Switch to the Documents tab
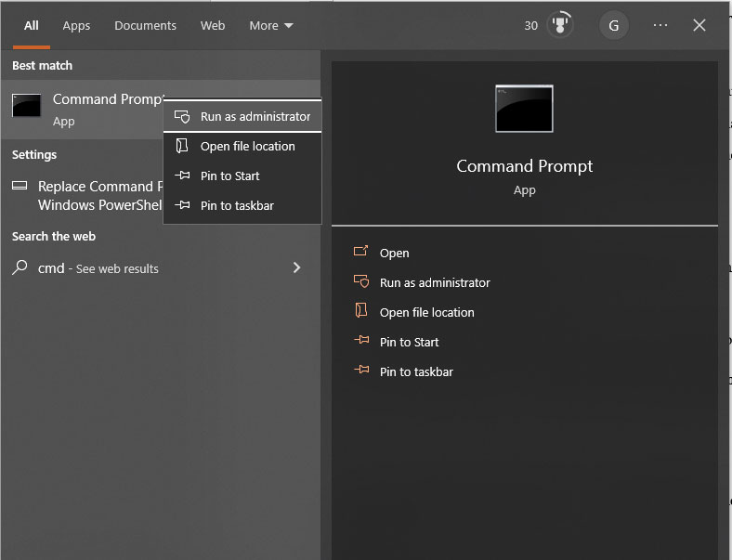732x560 pixels. 145,26
